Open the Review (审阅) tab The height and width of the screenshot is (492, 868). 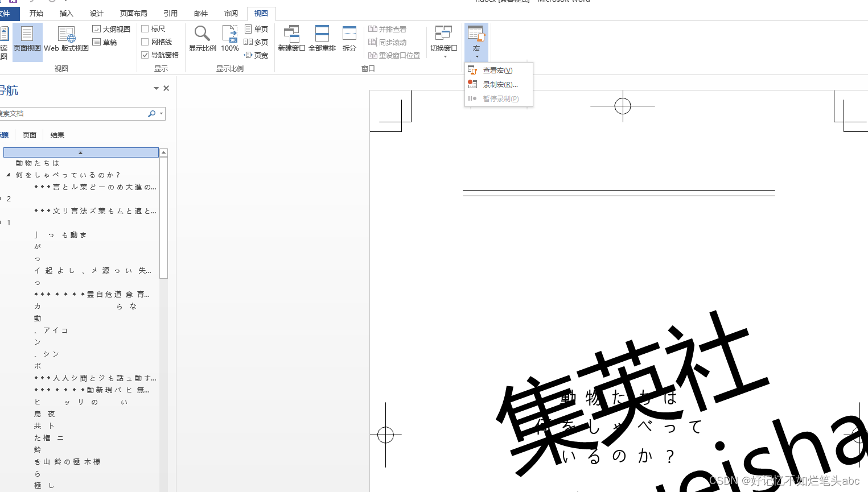(x=231, y=13)
